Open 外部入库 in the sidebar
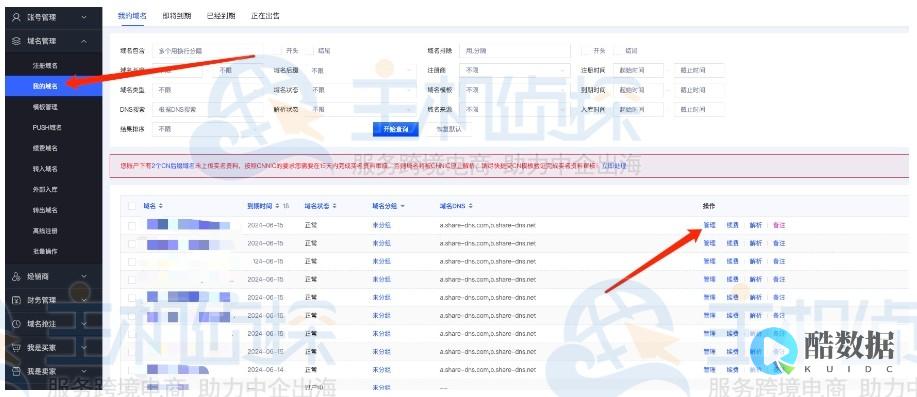 [45, 189]
